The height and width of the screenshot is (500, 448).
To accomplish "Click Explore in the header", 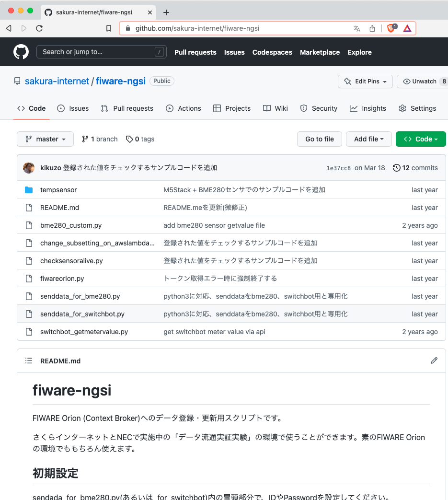I will coord(359,52).
